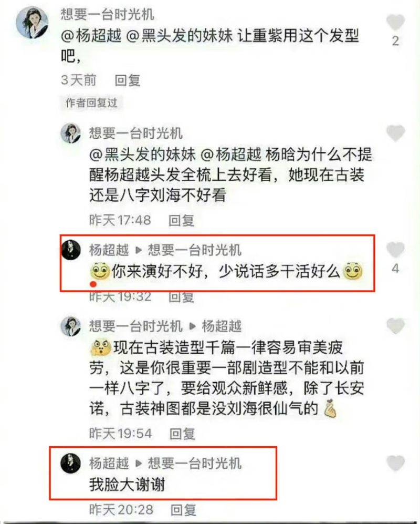Screen dimensions: 420x524
Task: Like 杨超越's reply 我脸大谢谢
Action: click(395, 463)
